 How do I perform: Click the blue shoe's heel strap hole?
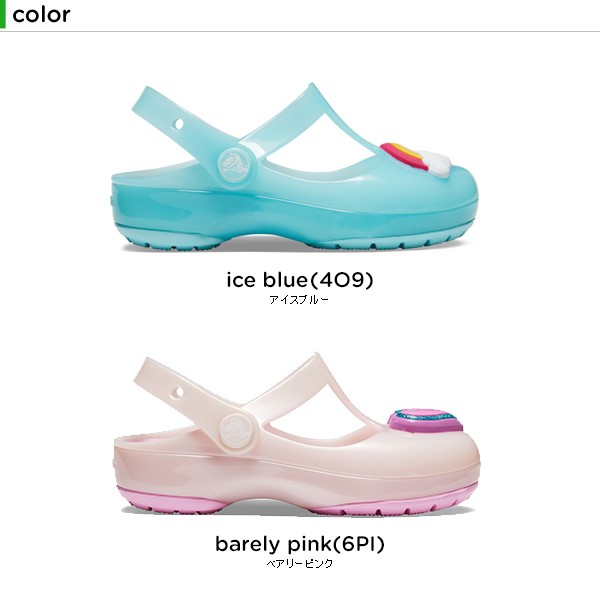point(179,124)
